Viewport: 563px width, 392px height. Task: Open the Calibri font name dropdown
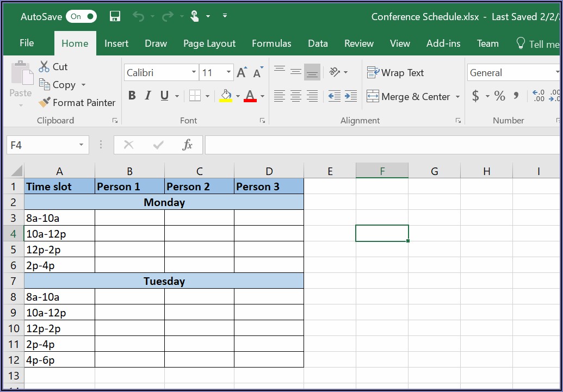(x=194, y=72)
